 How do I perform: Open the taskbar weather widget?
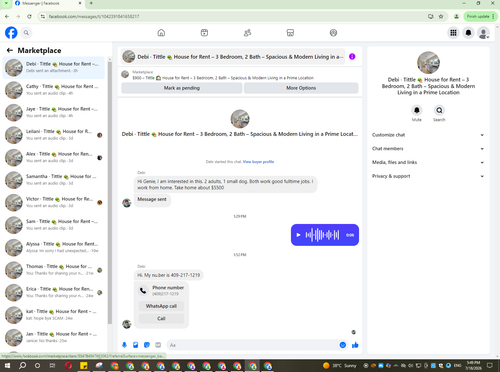339,366
